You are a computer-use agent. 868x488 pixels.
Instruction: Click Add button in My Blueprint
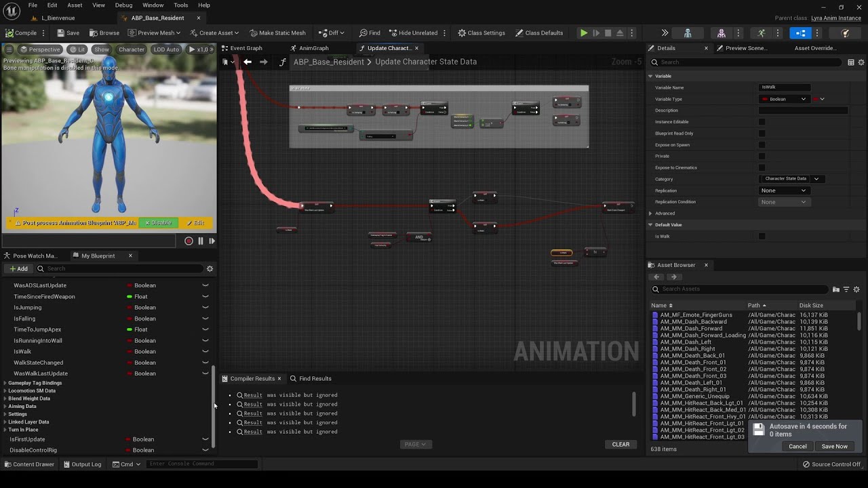point(19,269)
